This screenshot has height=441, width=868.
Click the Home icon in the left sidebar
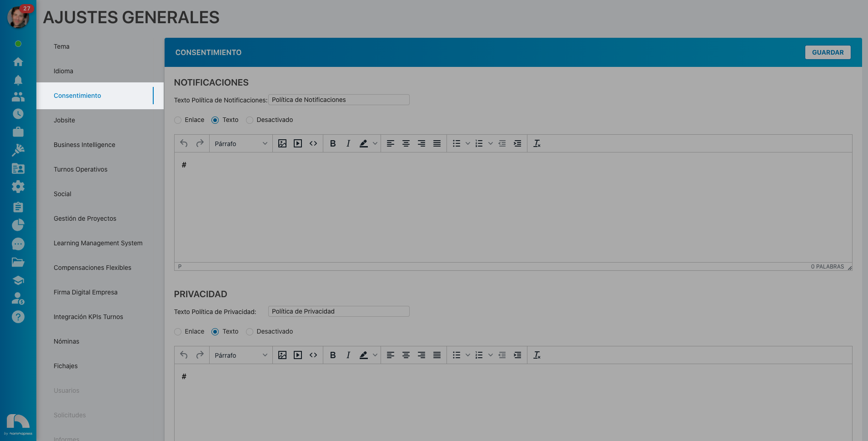(18, 61)
